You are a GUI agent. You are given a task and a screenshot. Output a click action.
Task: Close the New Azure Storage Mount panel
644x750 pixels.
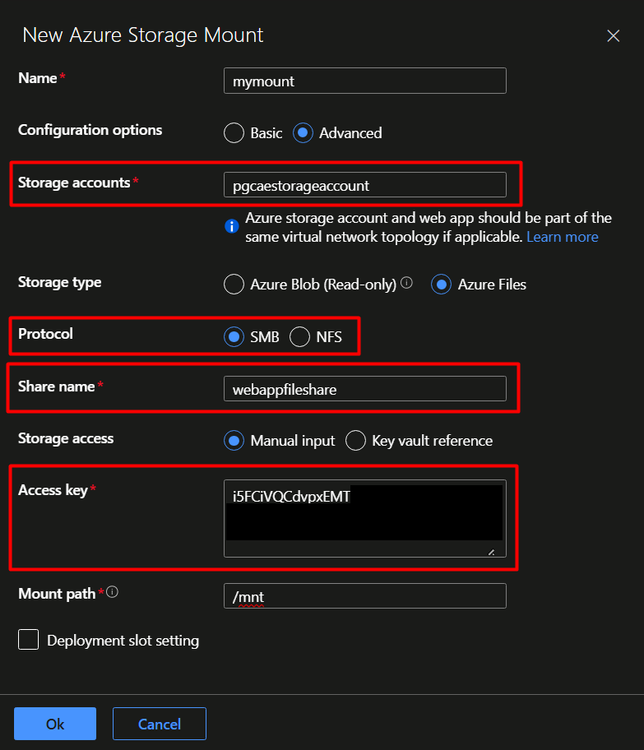click(x=613, y=36)
